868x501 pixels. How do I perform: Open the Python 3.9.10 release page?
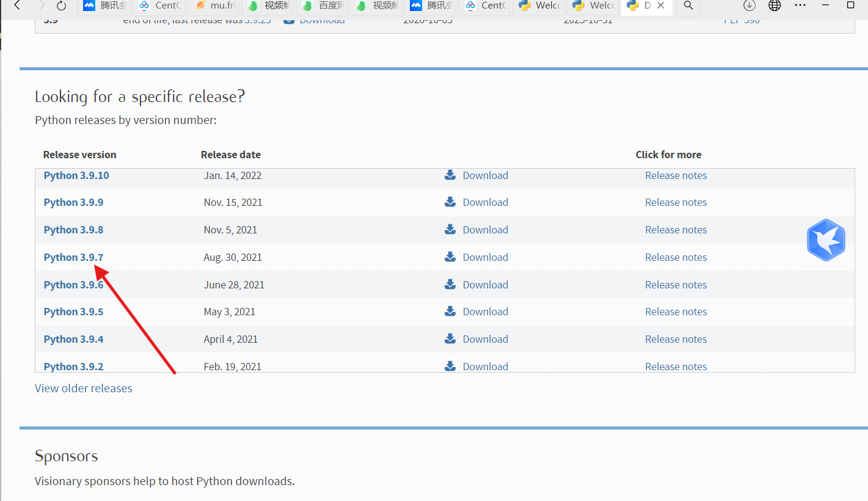pyautogui.click(x=76, y=175)
